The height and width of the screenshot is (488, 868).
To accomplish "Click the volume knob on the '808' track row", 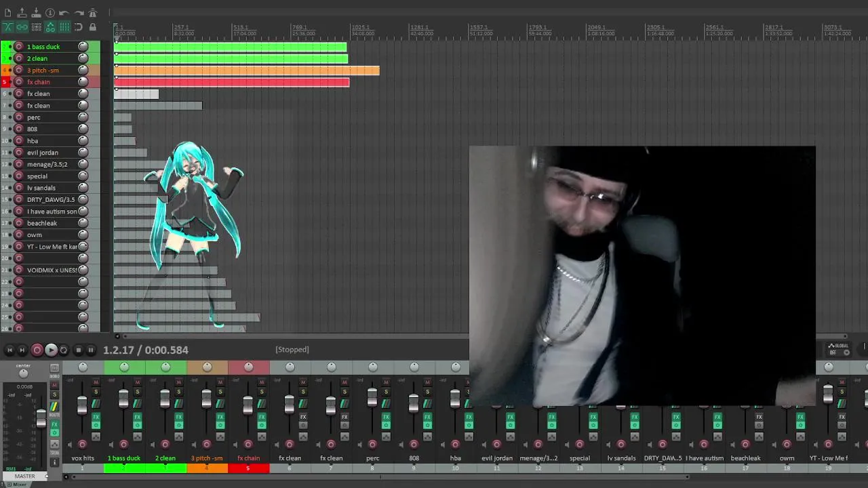I will [x=83, y=129].
